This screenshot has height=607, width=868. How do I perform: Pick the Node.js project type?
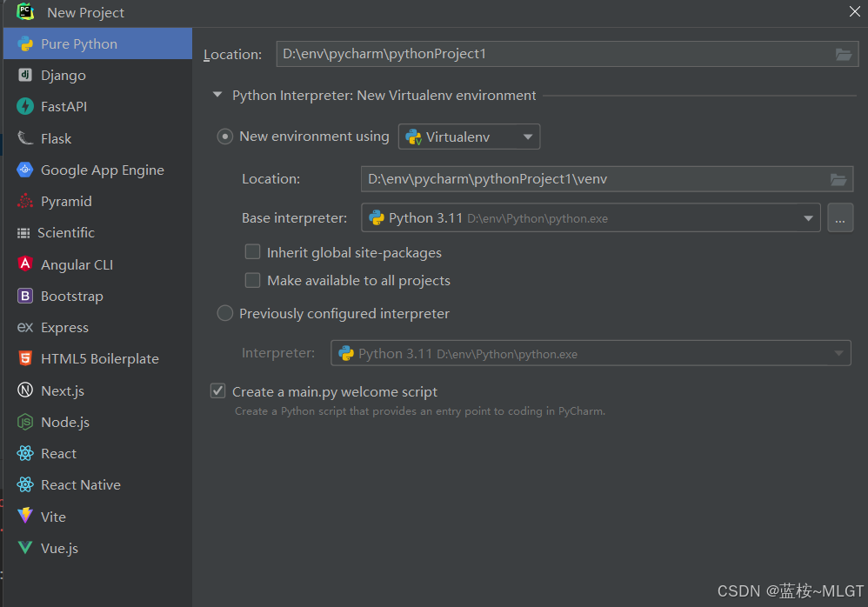(97, 422)
